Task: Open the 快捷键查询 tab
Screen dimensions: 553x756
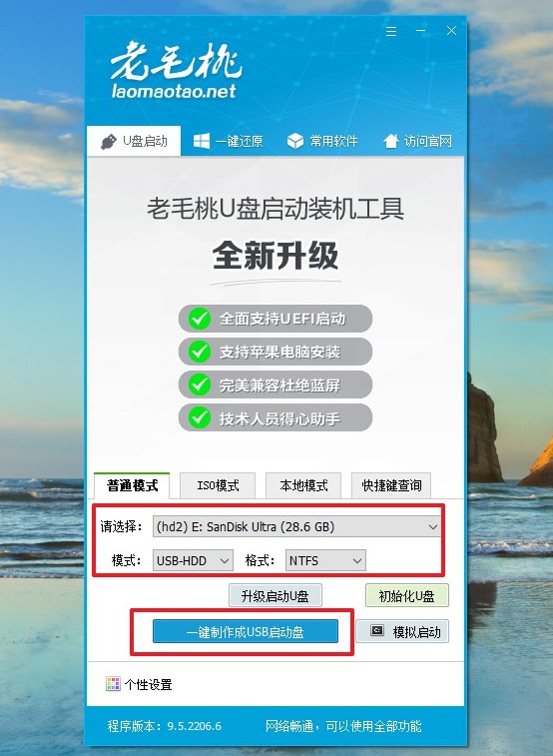Action: tap(391, 485)
